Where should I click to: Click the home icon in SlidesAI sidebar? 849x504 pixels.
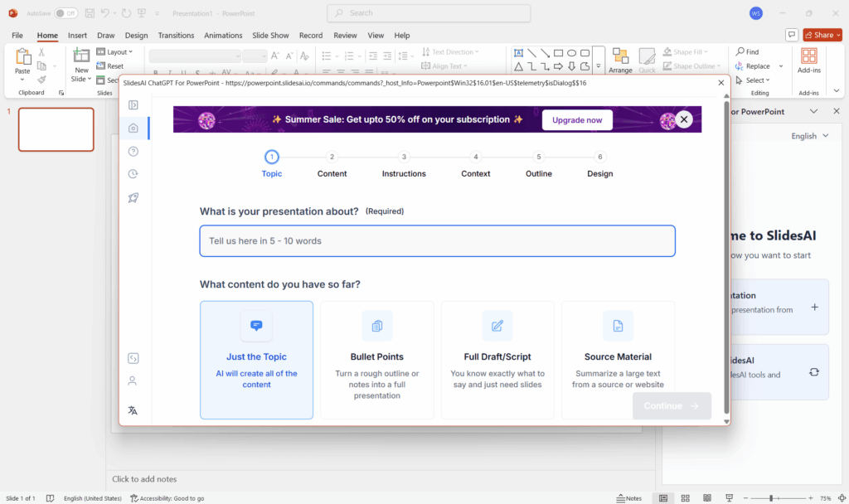[x=133, y=128]
